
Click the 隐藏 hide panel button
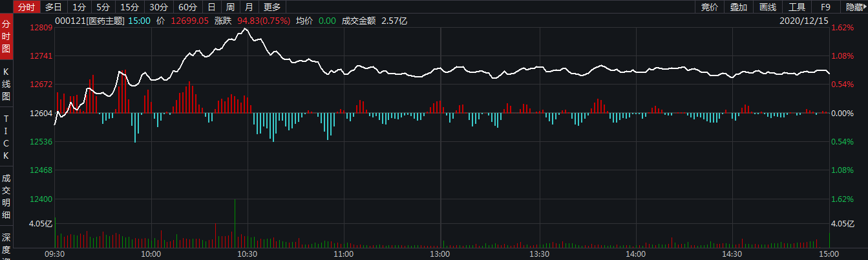point(854,7)
